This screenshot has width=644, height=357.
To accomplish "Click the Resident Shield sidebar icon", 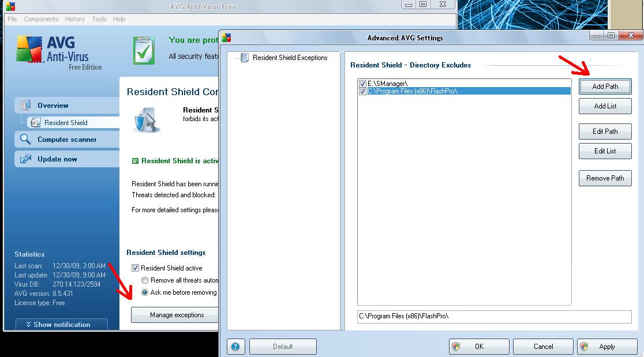I will (36, 123).
